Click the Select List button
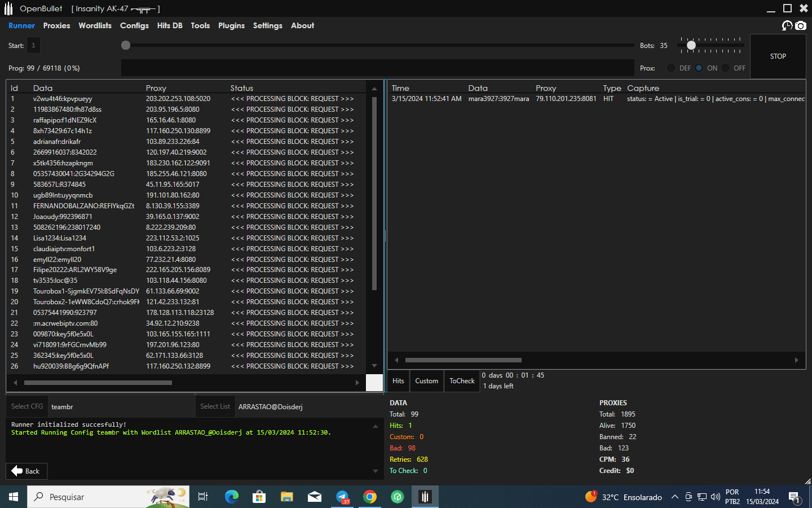 click(215, 406)
